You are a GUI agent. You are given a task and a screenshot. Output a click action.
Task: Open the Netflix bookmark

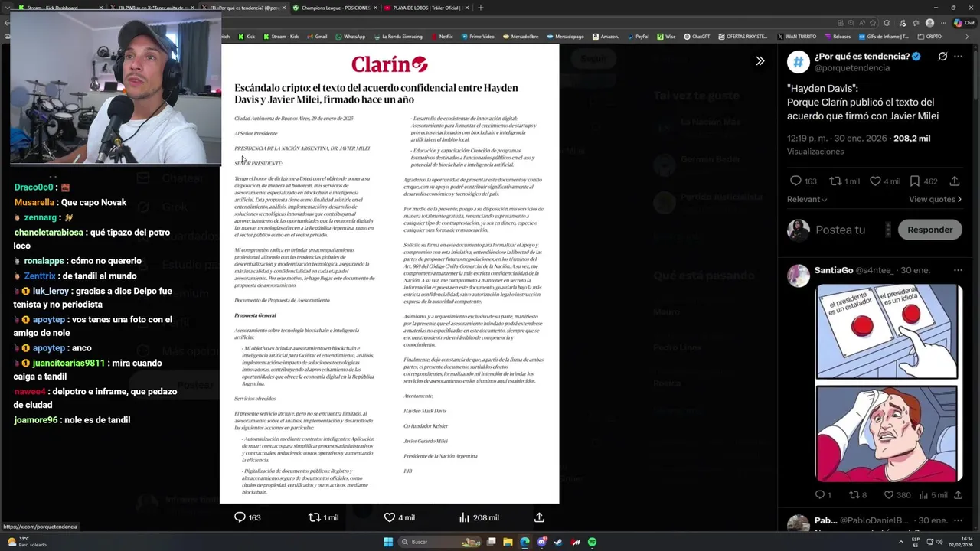[x=442, y=36]
